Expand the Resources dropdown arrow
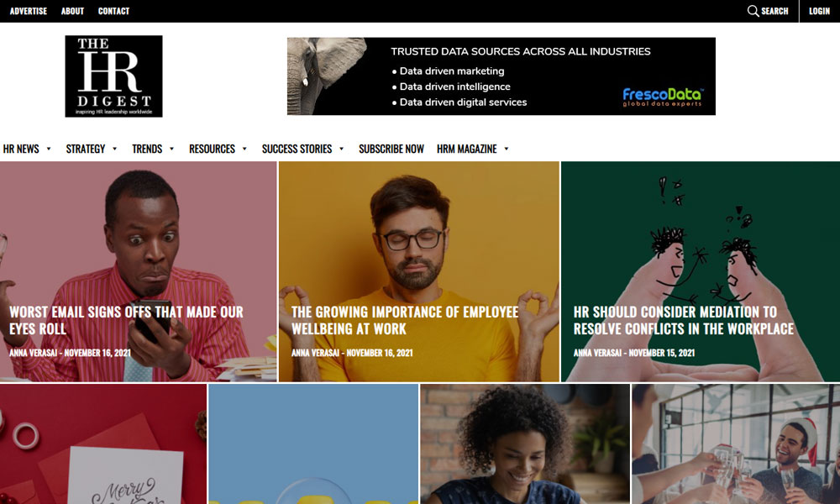The width and height of the screenshot is (840, 504). pyautogui.click(x=244, y=149)
